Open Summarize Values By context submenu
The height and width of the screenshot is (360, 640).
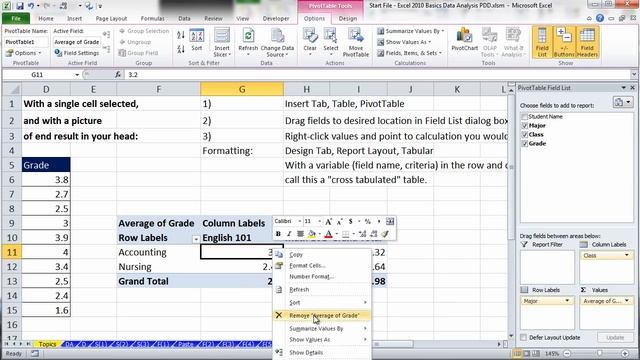tap(322, 329)
